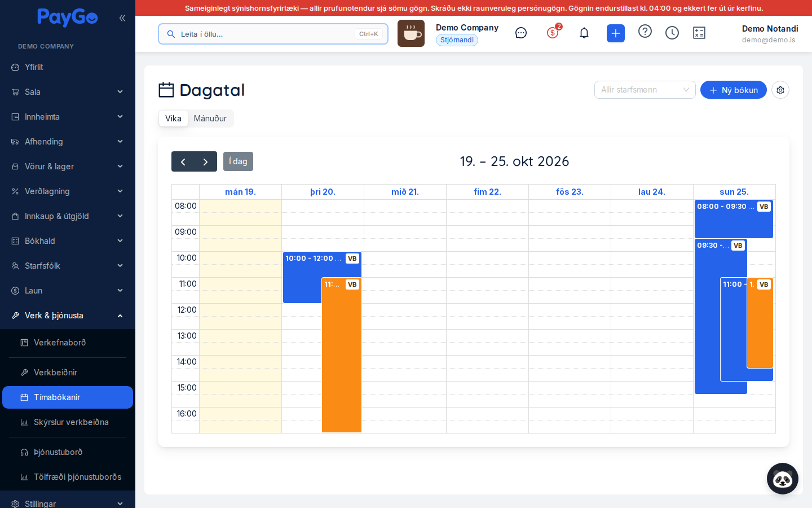Open the chat messages icon
The height and width of the screenshot is (508, 812).
[x=521, y=33]
